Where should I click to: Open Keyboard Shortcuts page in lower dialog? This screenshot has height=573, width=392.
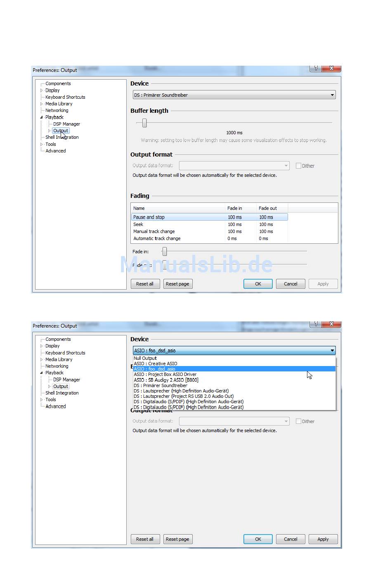pos(65,353)
